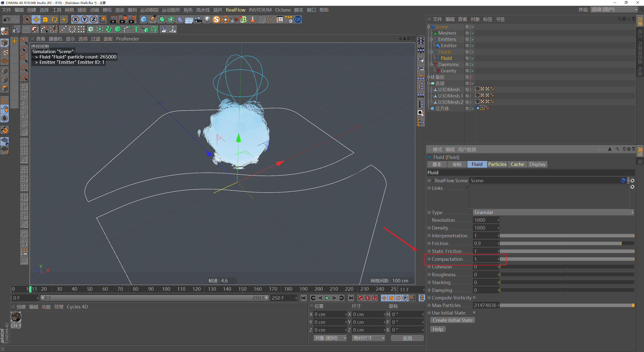Select the Move tool in top toolbar

[36, 20]
